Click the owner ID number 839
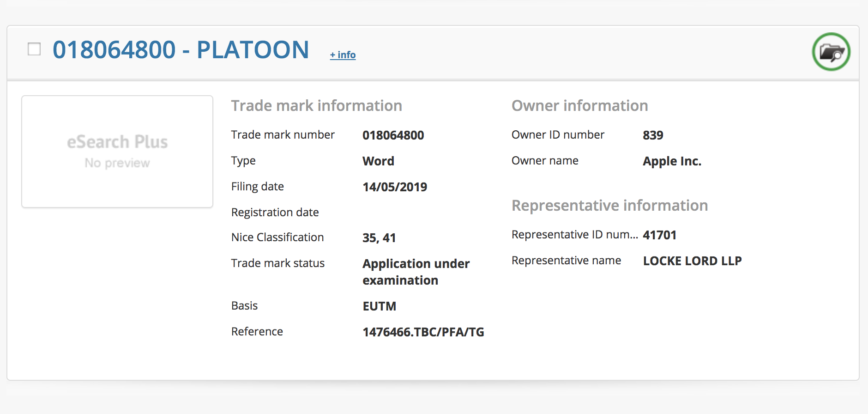This screenshot has width=868, height=414. (x=653, y=135)
